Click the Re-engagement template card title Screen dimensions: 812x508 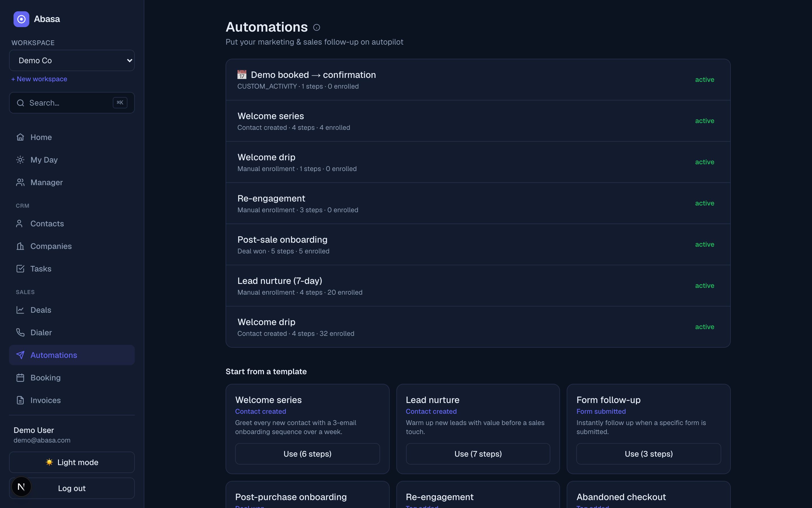[x=439, y=497]
